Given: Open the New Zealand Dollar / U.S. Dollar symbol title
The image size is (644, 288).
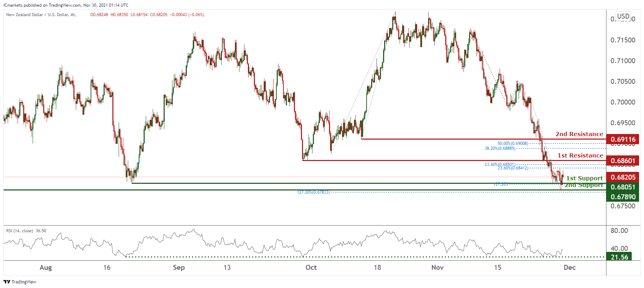Looking at the screenshot, I should click(x=41, y=15).
